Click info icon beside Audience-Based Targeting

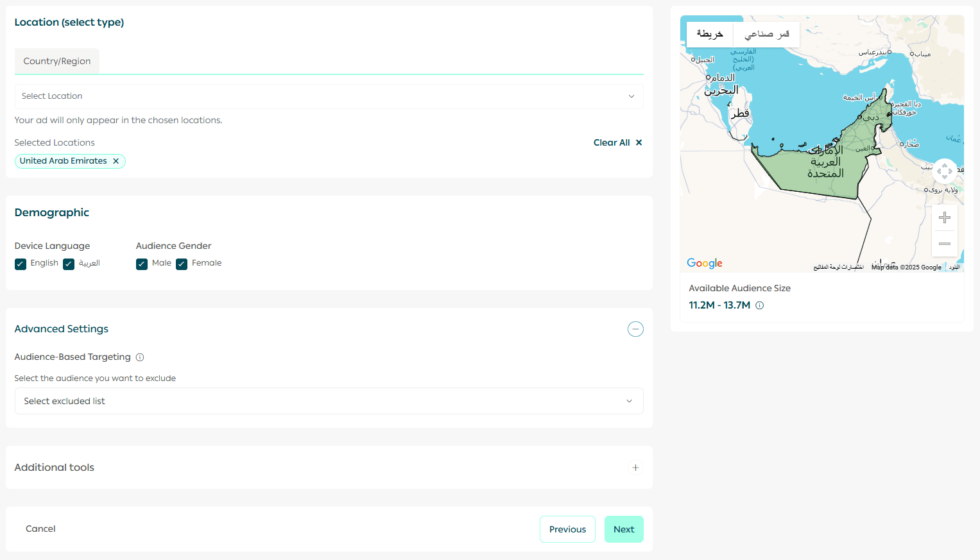140,357
